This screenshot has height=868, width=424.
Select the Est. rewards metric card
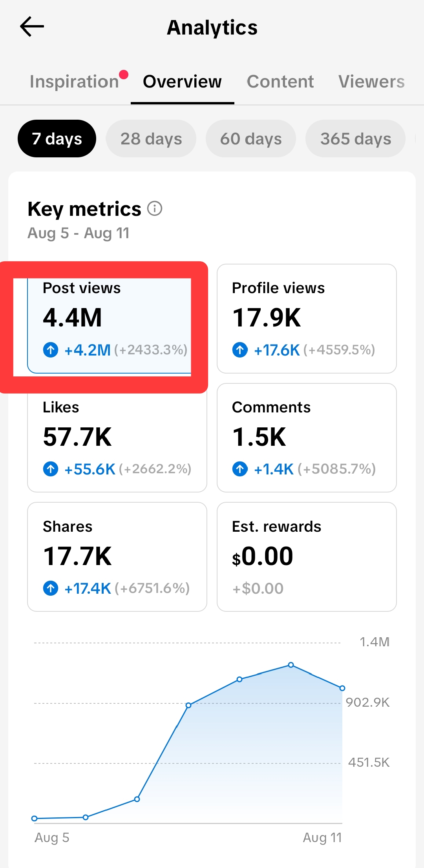(x=307, y=557)
